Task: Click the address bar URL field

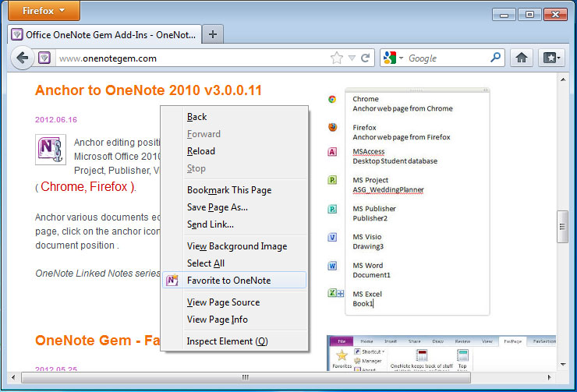Action: pos(191,58)
